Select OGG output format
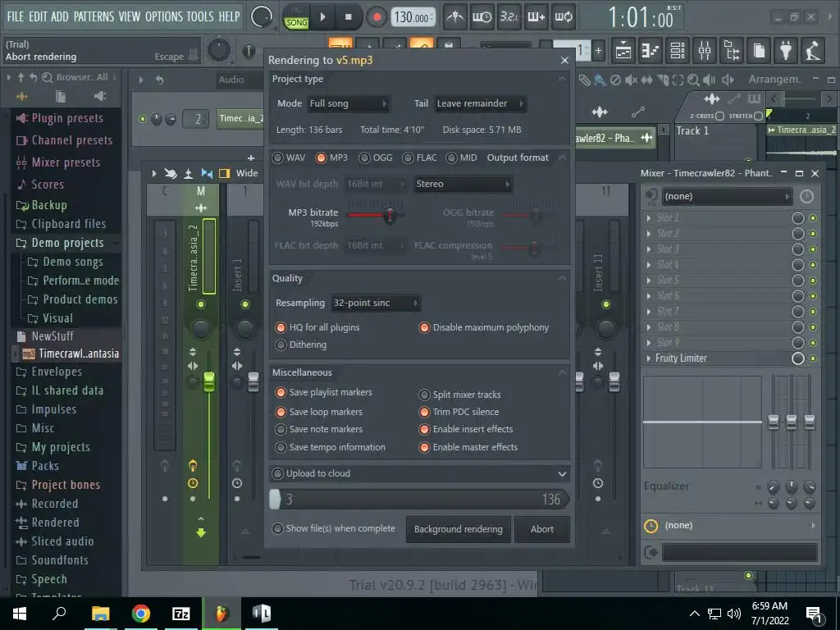This screenshot has width=840, height=630. (x=376, y=157)
